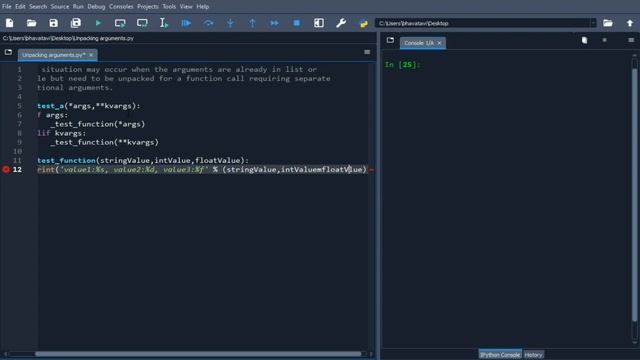640x360 pixels.
Task: Open the Help menu
Action: pyautogui.click(x=202, y=7)
